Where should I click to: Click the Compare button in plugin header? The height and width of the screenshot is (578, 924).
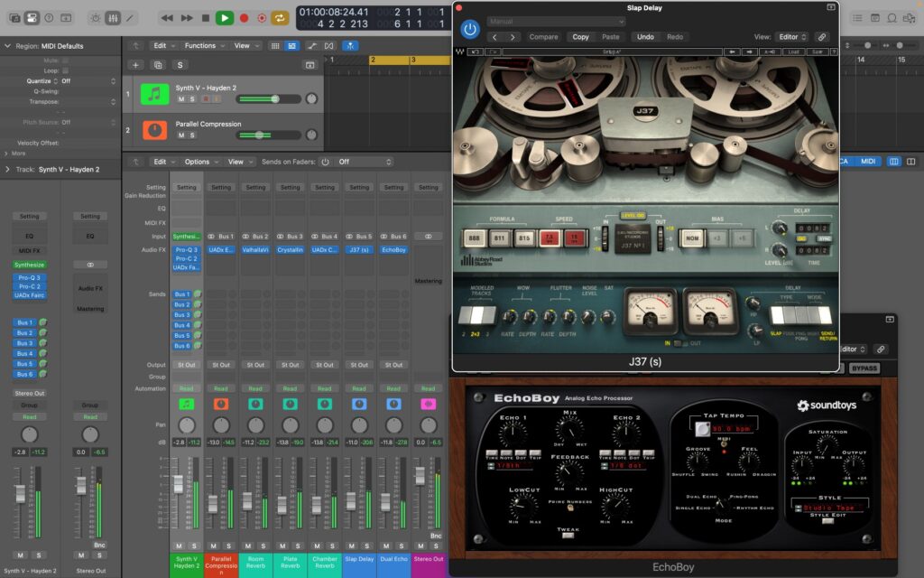coord(543,37)
